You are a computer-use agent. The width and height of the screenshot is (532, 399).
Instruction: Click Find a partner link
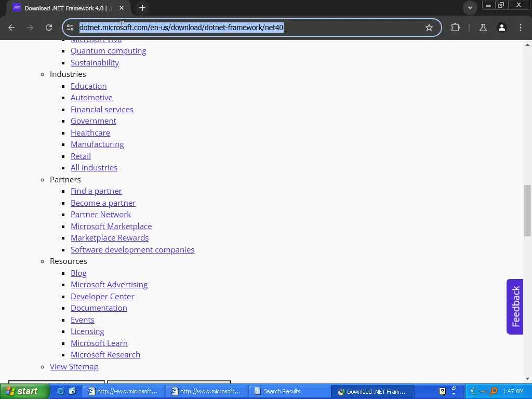click(96, 191)
